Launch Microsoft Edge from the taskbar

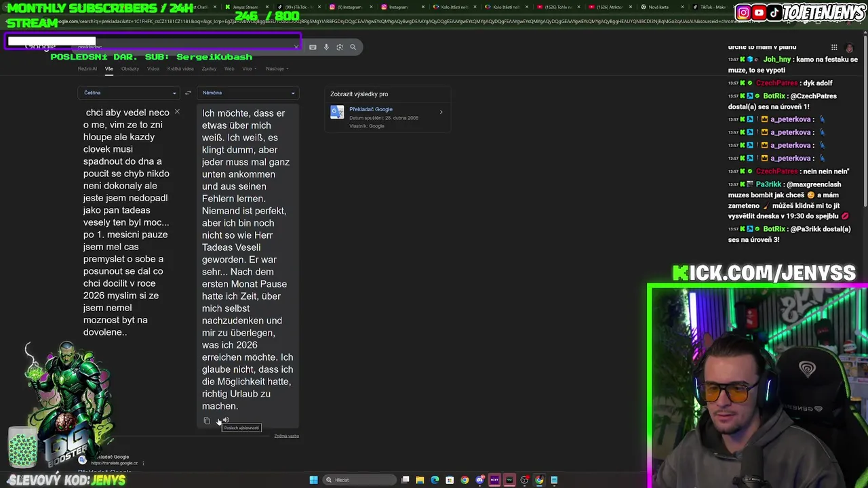[x=435, y=480]
